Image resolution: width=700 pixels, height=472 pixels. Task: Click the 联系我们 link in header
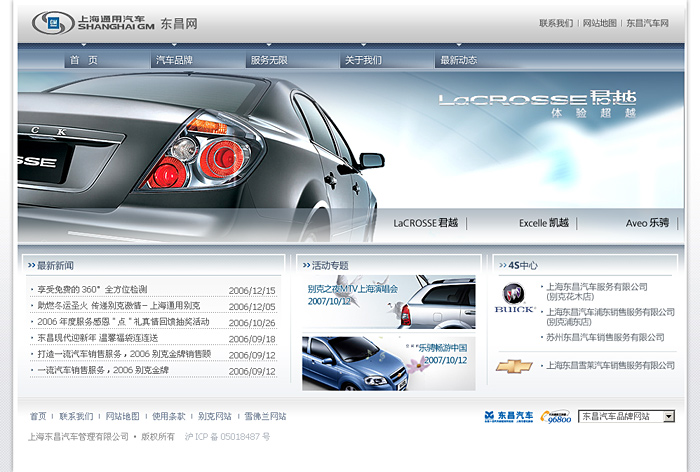[x=556, y=23]
